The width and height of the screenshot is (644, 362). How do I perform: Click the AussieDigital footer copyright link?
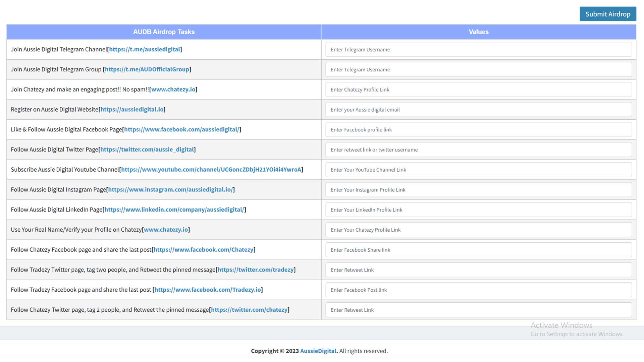click(x=318, y=351)
